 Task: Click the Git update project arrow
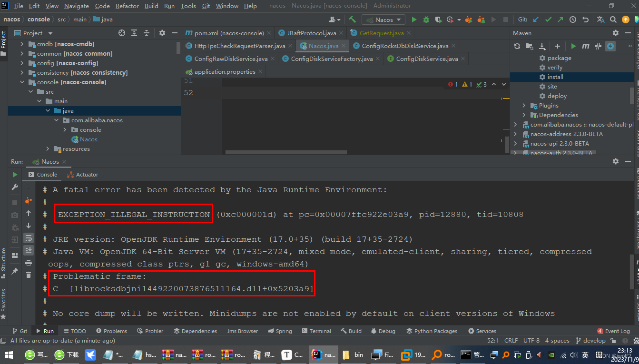pos(536,20)
